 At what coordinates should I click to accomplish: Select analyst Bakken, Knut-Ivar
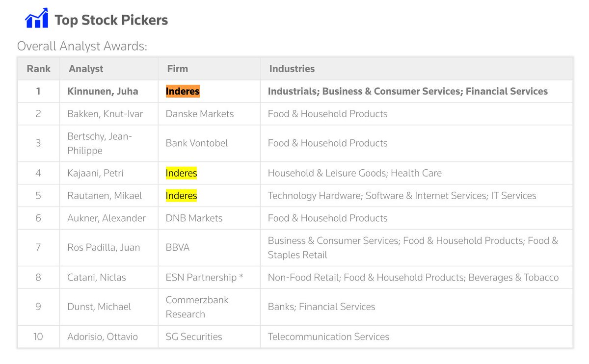coord(104,114)
